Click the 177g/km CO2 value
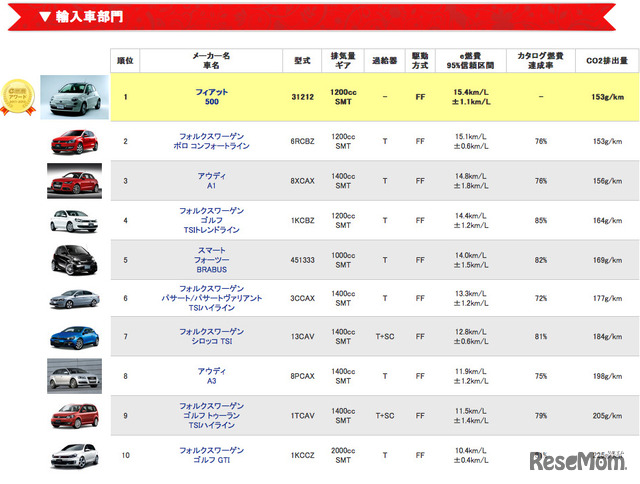 click(x=607, y=298)
